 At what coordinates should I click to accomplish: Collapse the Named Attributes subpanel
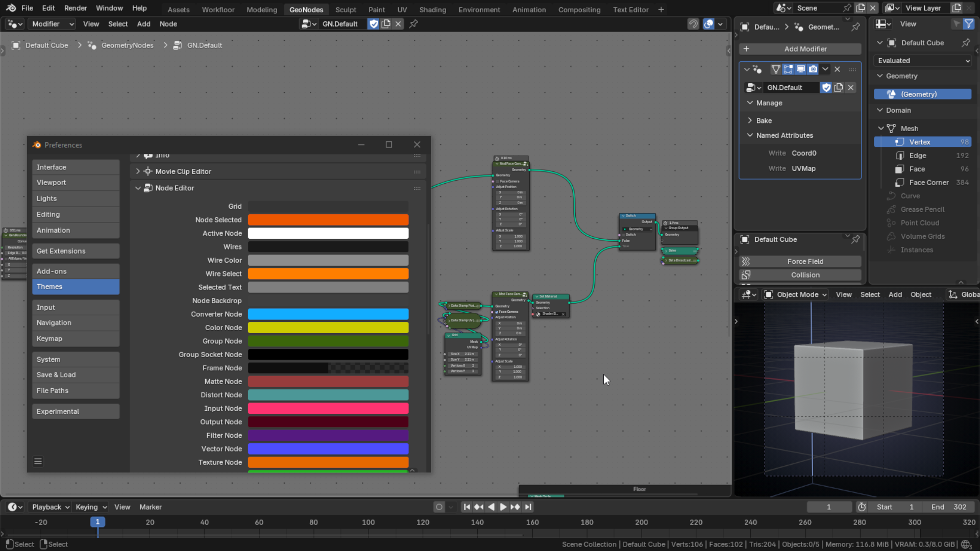click(750, 135)
